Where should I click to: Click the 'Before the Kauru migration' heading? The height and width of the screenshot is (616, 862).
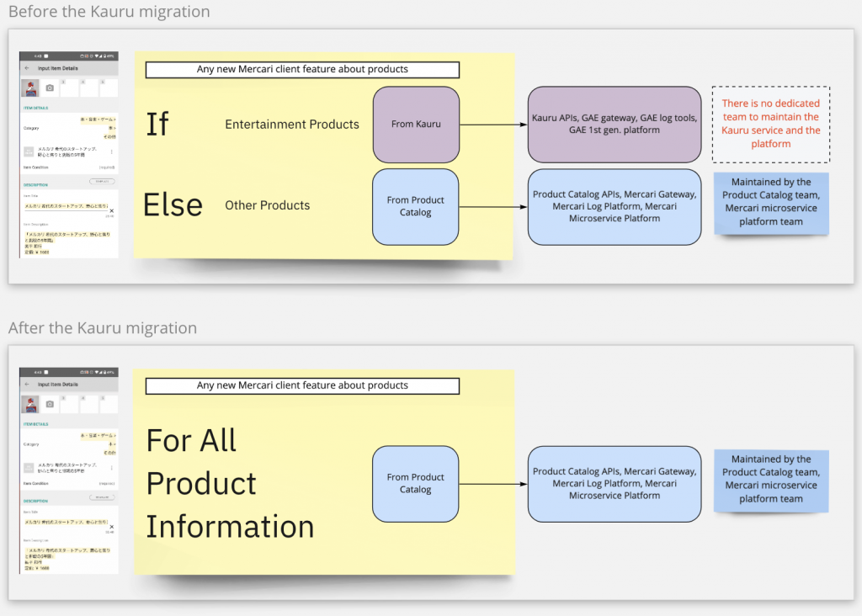(109, 12)
